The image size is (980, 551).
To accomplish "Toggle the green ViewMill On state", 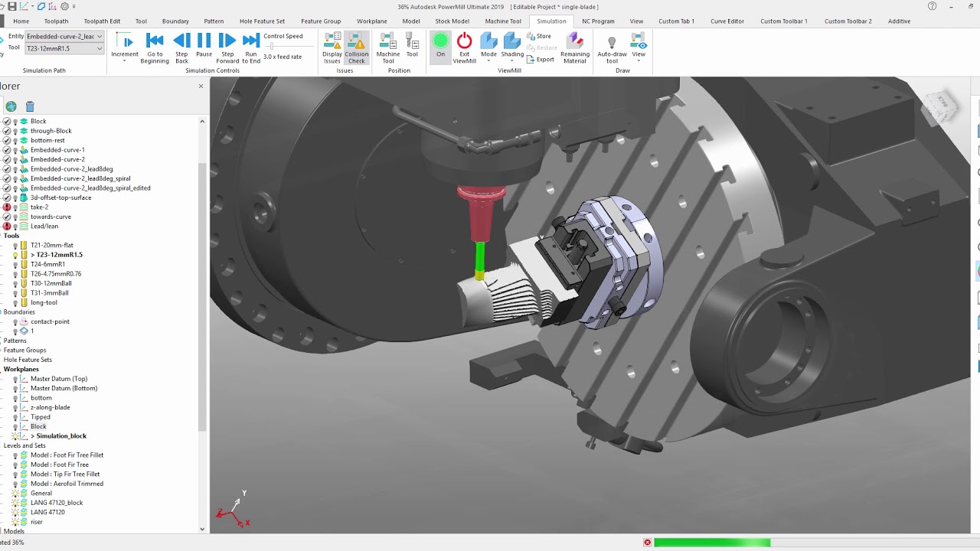I will pos(440,44).
